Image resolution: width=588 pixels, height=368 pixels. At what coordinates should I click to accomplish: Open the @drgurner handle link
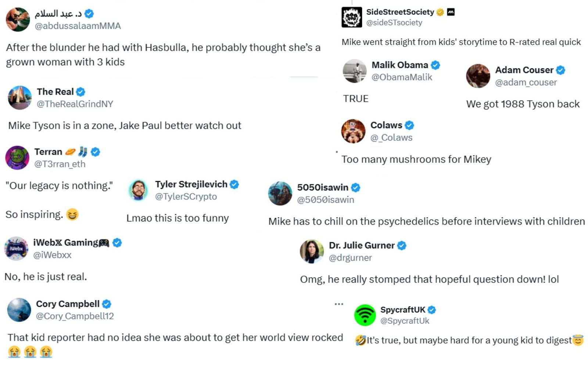[350, 258]
